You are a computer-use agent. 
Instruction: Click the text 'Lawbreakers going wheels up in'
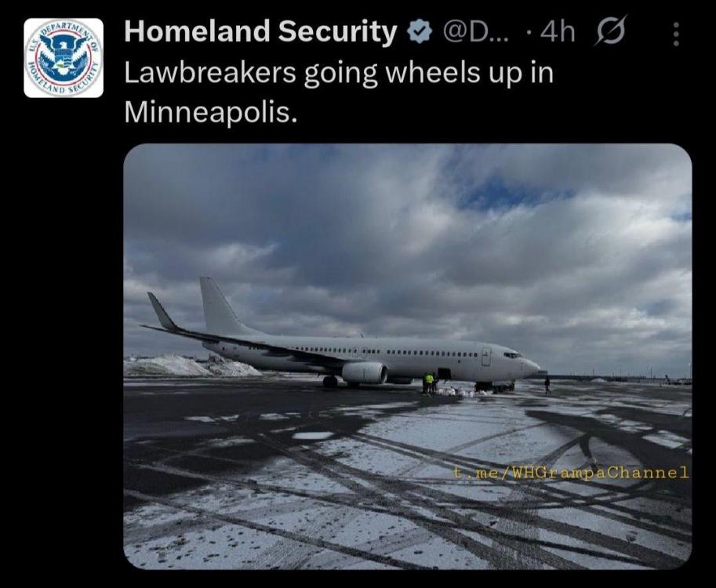pyautogui.click(x=339, y=73)
